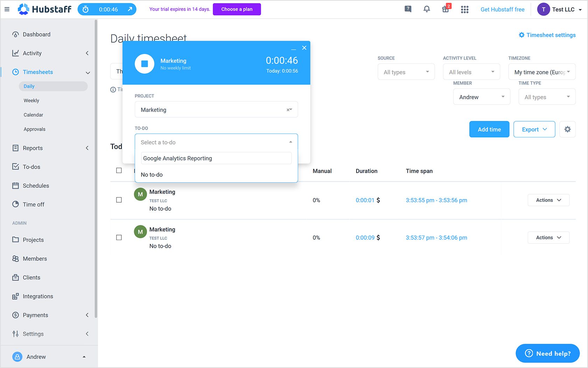Click the gift icon with the red badge
The width and height of the screenshot is (588, 368).
pos(446,9)
